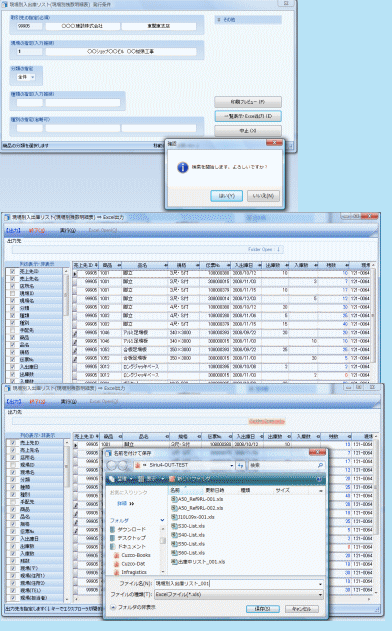
Task: Open the ファイル名 dropdown arrow
Action: click(x=320, y=584)
